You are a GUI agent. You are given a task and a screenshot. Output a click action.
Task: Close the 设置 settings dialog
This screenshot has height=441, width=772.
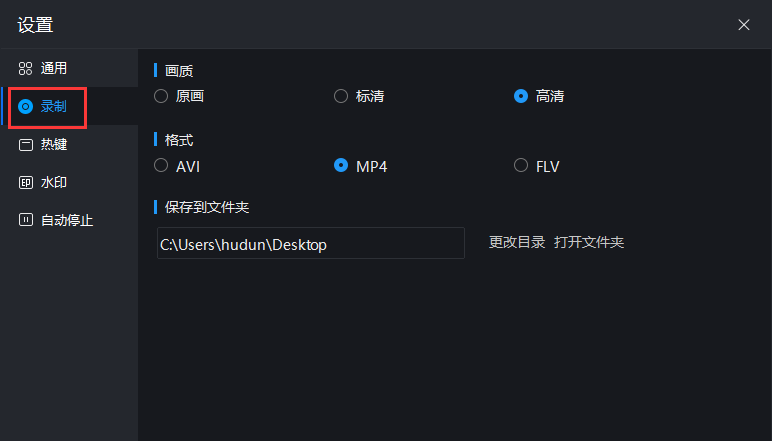(744, 25)
